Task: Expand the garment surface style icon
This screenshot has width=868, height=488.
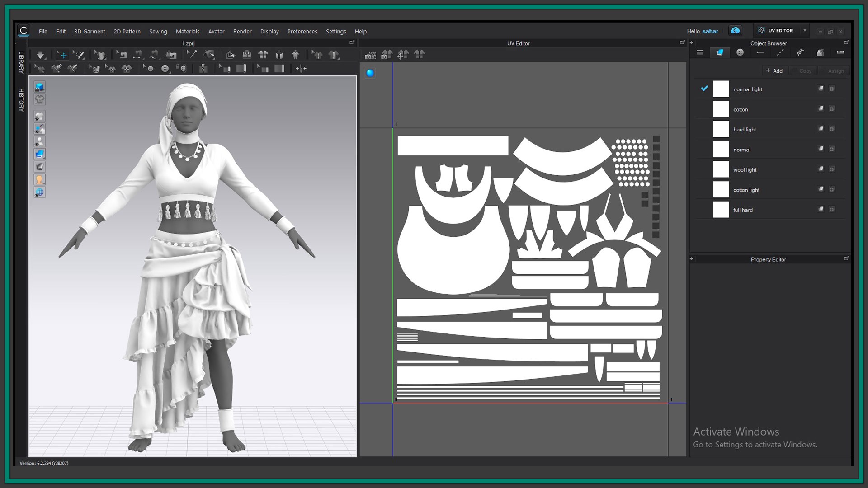Action: tap(40, 154)
